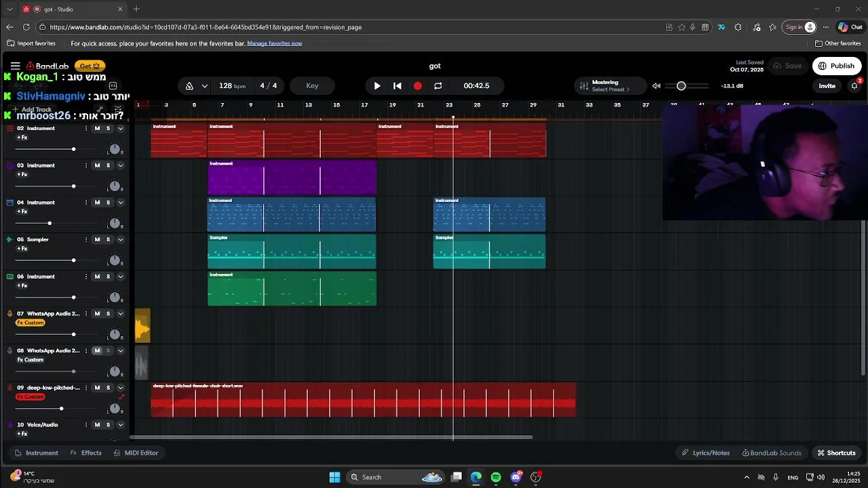Click the automation icon on track 09
Screen dimensions: 868x488
tap(121, 397)
